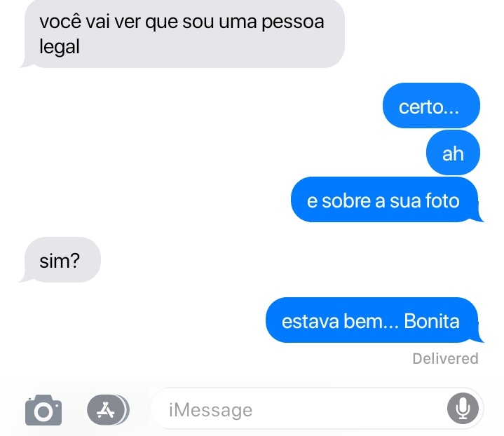Select the 'certo...' sent message bubble
The image size is (504, 436).
pos(431,106)
